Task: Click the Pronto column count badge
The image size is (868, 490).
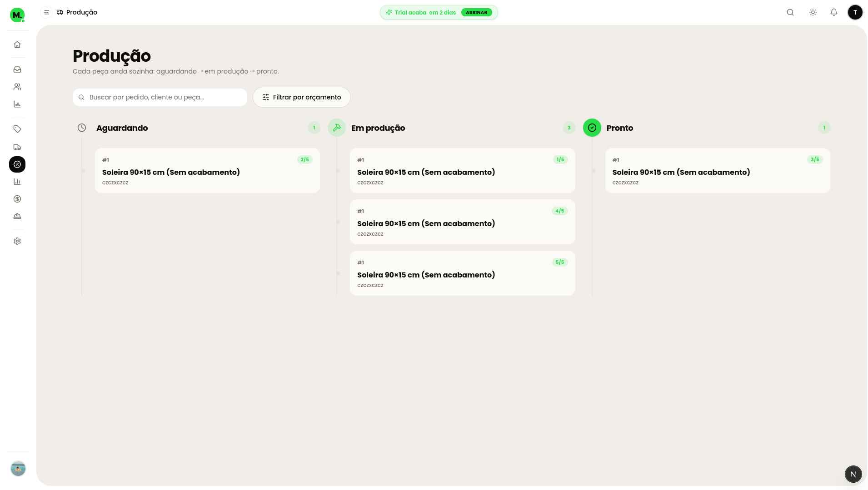Action: (x=824, y=128)
